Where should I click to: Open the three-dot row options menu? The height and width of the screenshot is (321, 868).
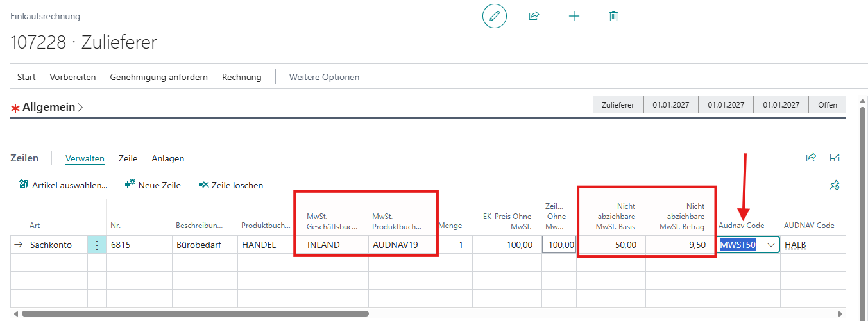pos(97,245)
